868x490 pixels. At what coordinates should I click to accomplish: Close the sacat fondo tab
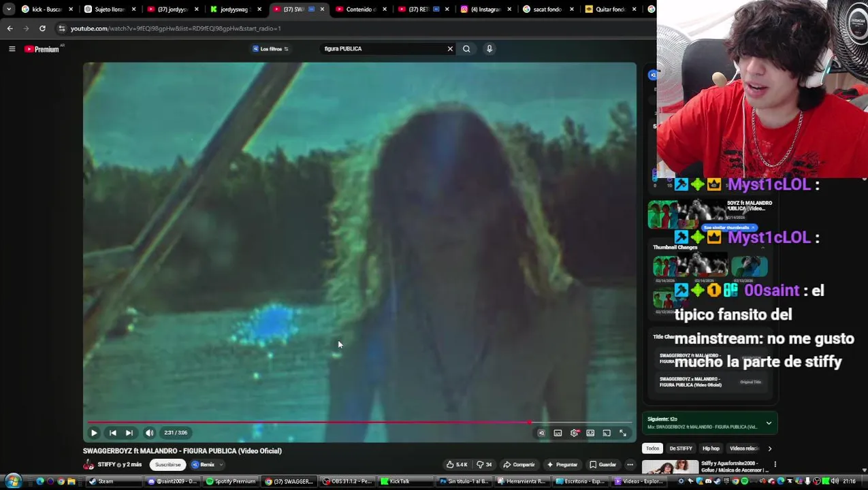[x=572, y=10]
